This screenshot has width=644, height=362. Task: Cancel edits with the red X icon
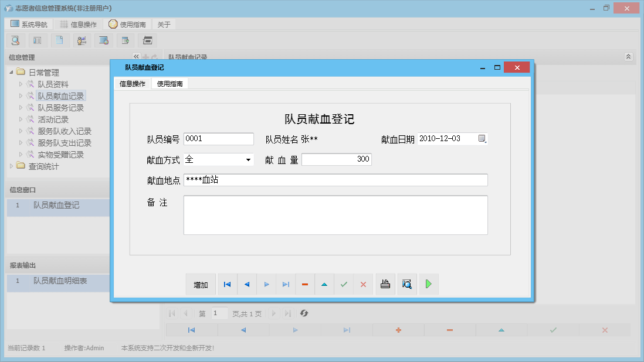pyautogui.click(x=363, y=284)
